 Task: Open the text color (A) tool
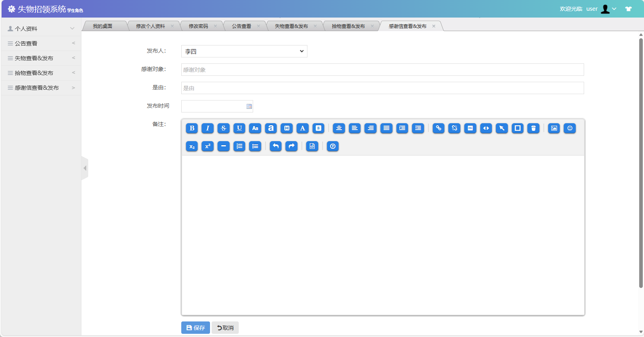click(303, 128)
